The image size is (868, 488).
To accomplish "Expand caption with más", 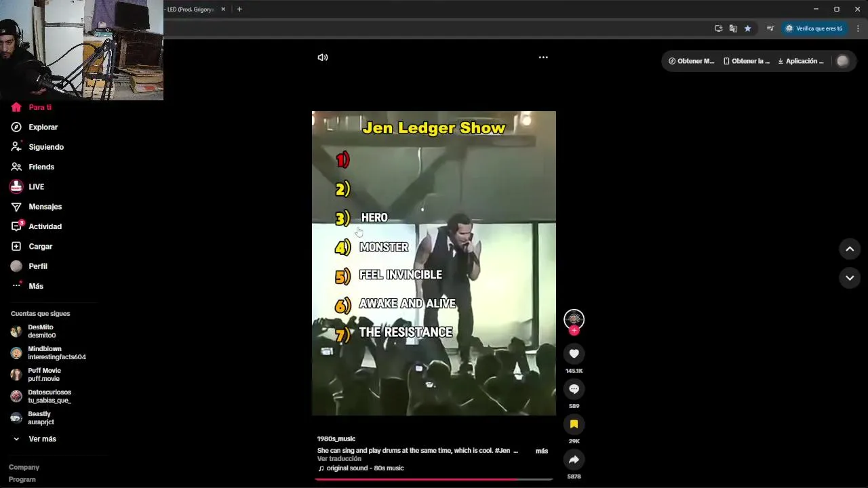I will (542, 451).
